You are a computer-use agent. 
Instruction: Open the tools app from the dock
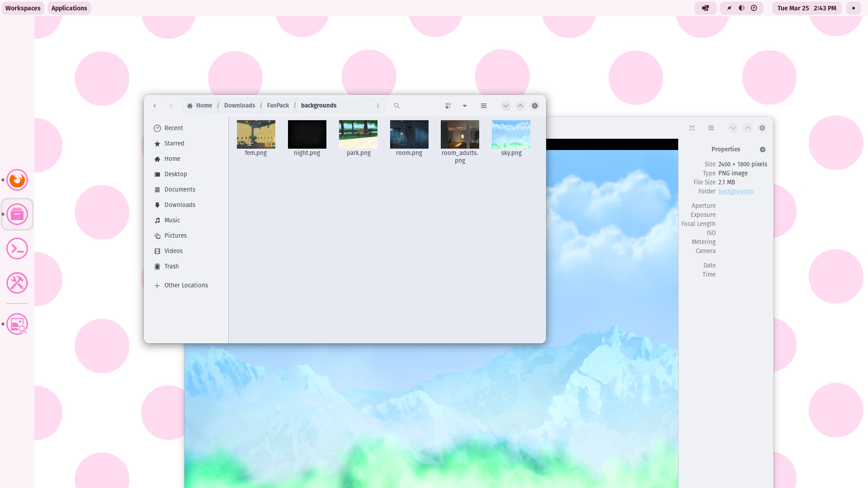click(x=17, y=283)
